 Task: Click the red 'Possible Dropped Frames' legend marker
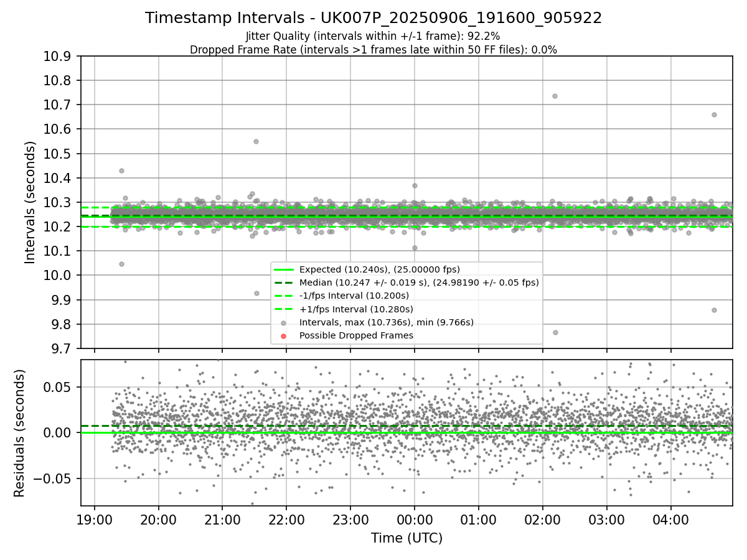click(283, 336)
